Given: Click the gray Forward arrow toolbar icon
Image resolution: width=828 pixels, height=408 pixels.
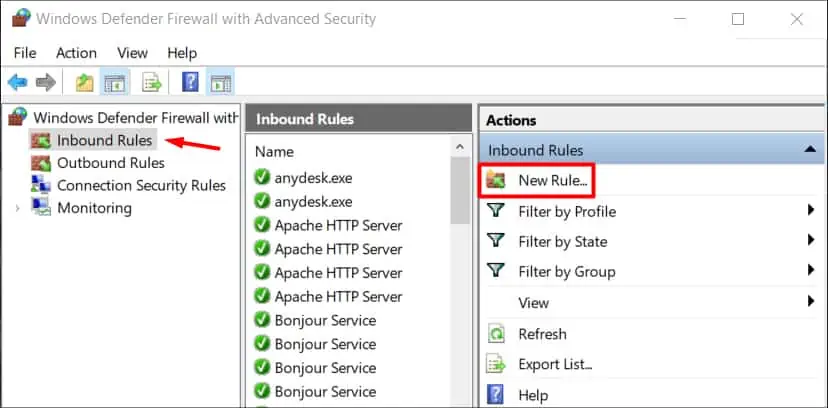Looking at the screenshot, I should 46,83.
